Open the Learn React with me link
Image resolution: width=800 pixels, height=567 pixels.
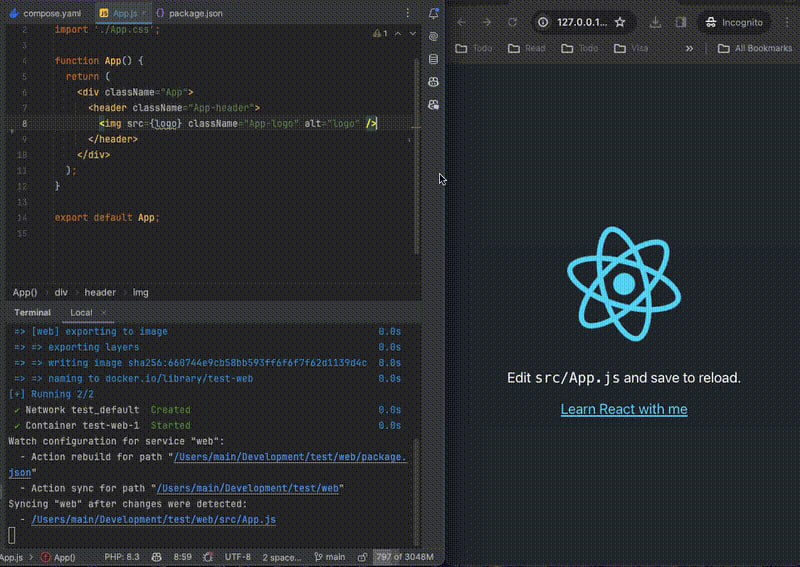click(623, 409)
